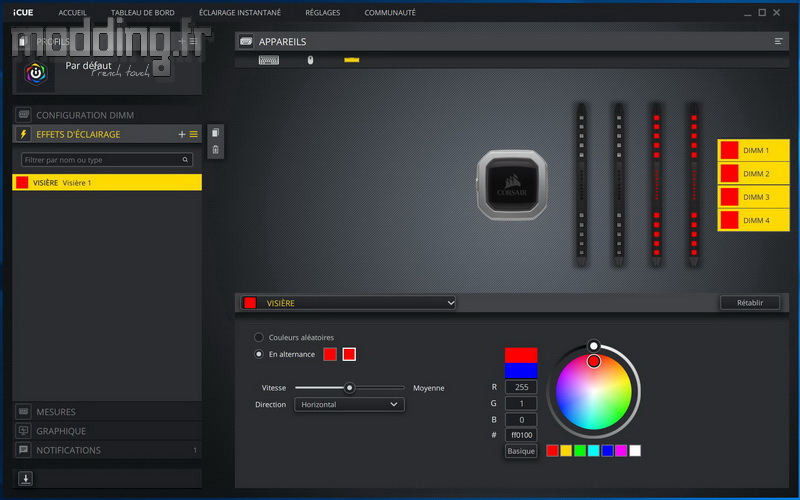Click the Corsair cooler pump head image
The width and height of the screenshot is (800, 500).
pos(512,185)
